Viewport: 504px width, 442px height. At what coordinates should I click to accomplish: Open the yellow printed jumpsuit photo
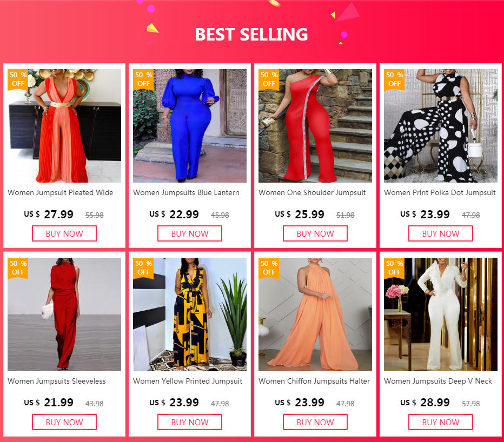point(190,314)
